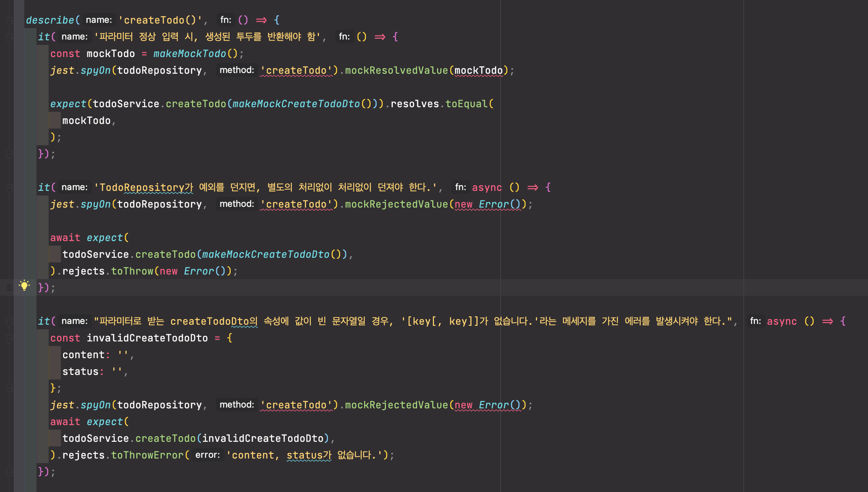
Task: Fold the '파라미터로 받는 createTodoDto의' test block
Action: [9, 321]
